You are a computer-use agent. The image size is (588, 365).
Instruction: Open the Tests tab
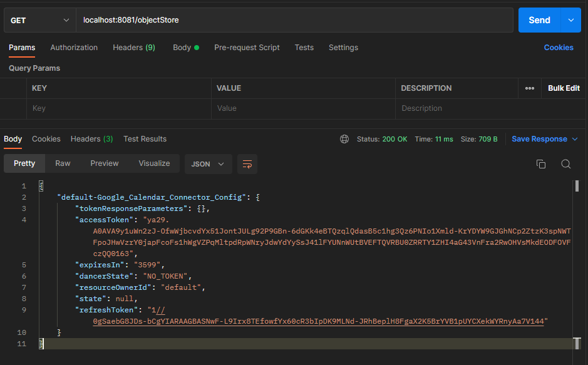point(304,48)
